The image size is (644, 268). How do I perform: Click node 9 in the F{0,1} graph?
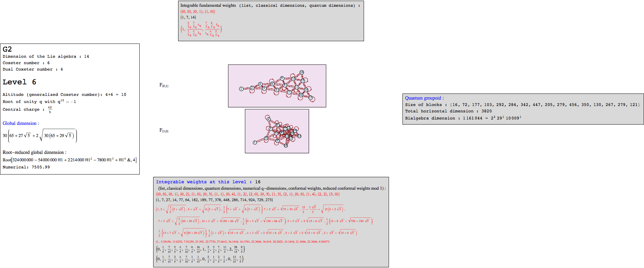point(282,78)
